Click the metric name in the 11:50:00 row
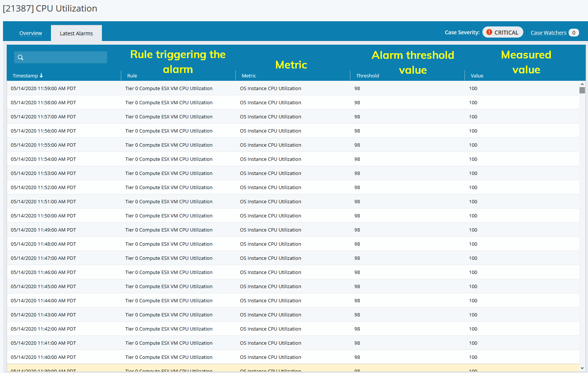The height and width of the screenshot is (373, 588). 270,216
